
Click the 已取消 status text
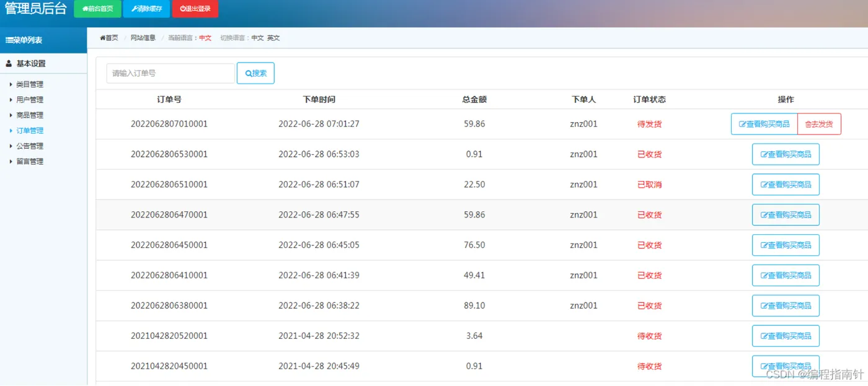[649, 185]
